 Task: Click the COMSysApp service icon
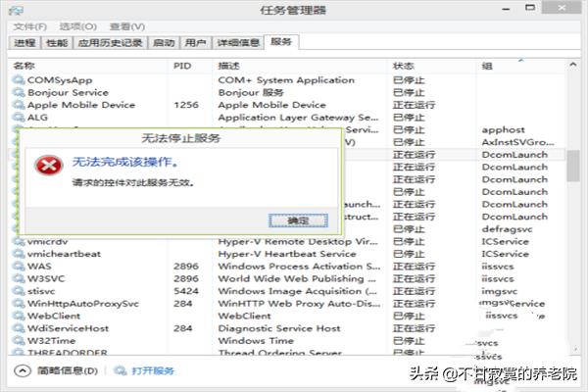tap(19, 80)
